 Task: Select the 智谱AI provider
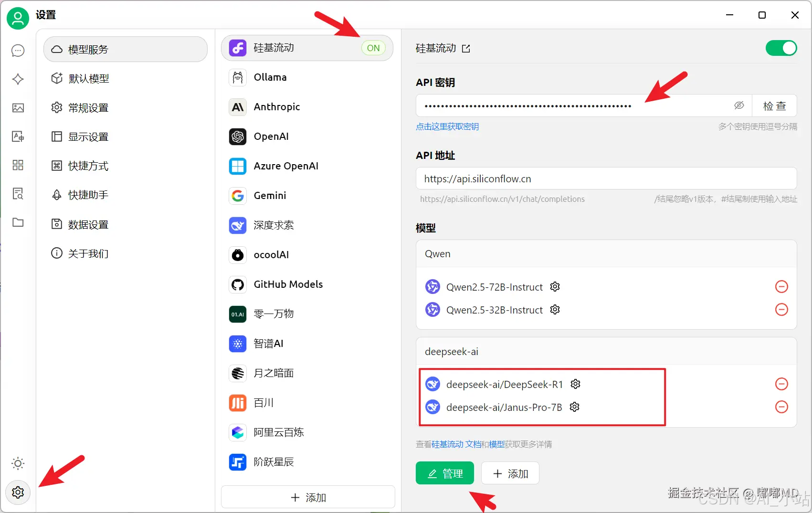pos(307,344)
